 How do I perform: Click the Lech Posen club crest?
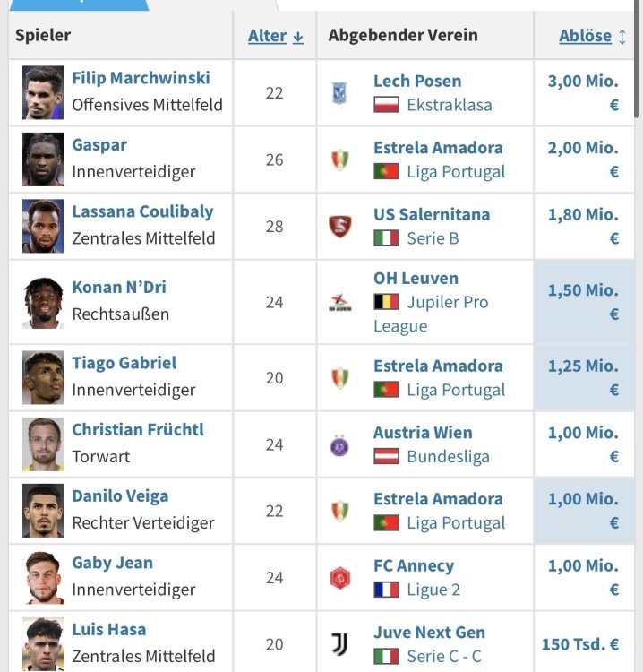click(x=339, y=93)
